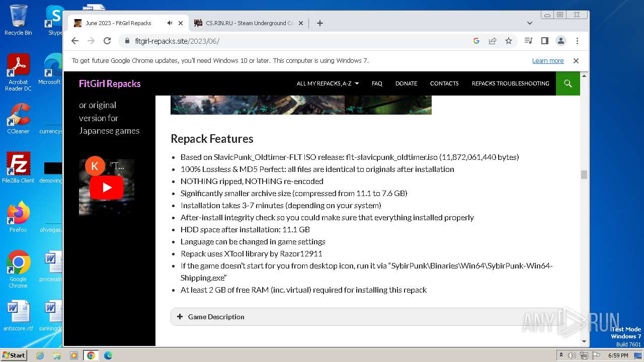Select the 'Repack Features' heading text
Viewport: 644px width, 362px height.
[x=212, y=139]
